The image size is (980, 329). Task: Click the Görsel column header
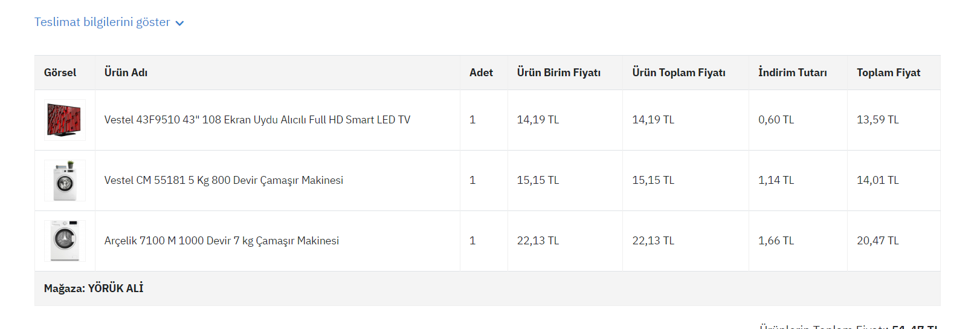click(x=60, y=73)
